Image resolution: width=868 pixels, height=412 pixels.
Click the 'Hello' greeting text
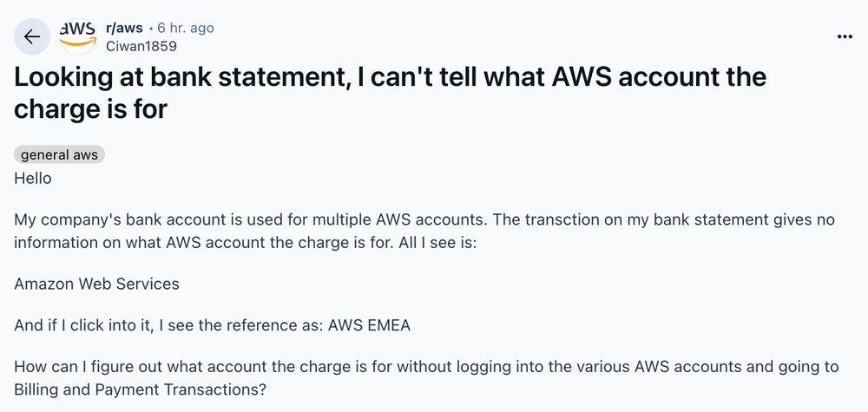tap(33, 179)
